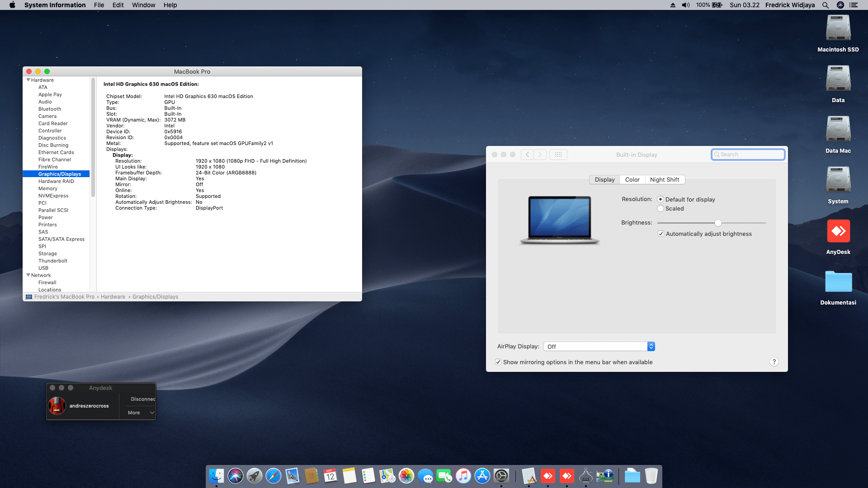Open the Window menu in the menu bar
868x488 pixels.
click(143, 5)
